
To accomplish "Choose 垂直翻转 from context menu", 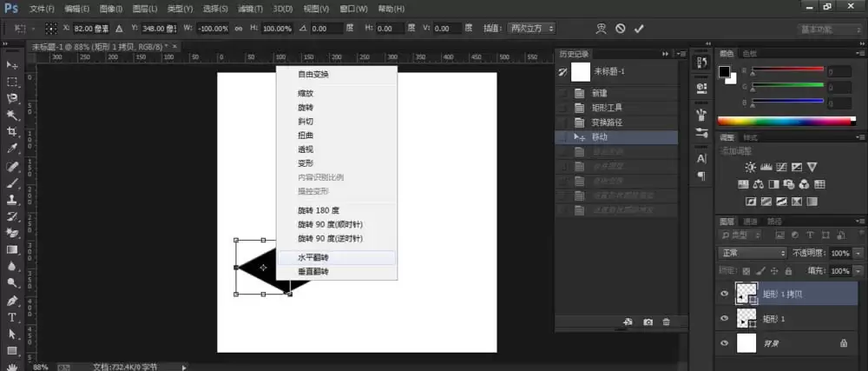I will click(x=337, y=272).
